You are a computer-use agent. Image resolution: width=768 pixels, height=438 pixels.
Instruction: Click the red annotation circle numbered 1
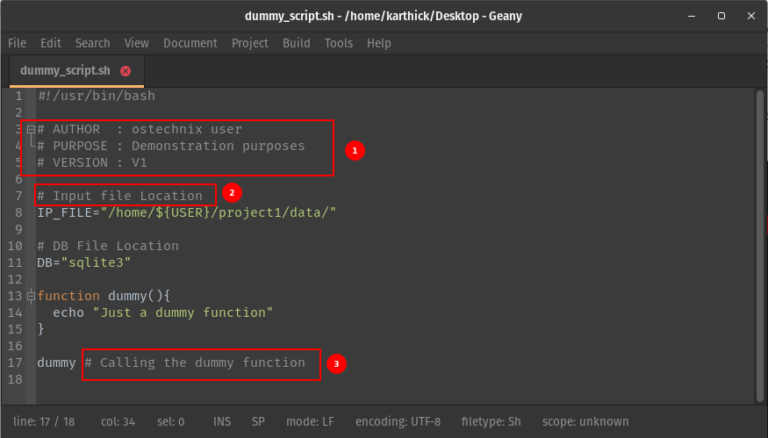[352, 150]
